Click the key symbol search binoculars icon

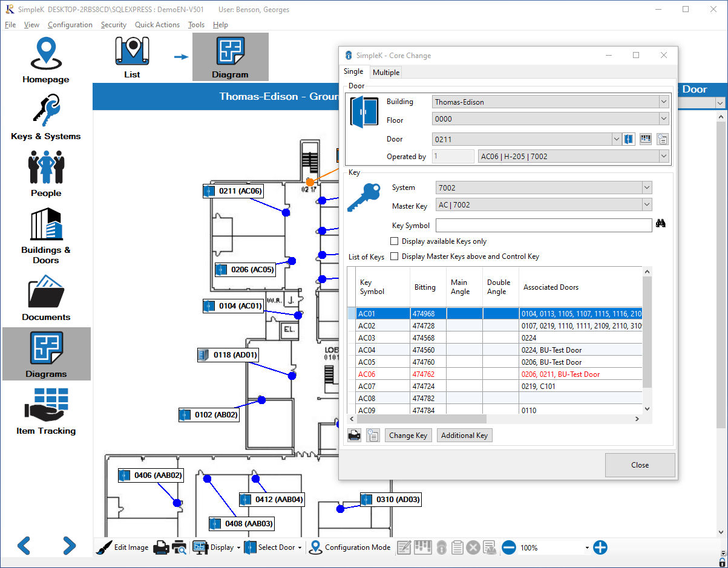(660, 223)
